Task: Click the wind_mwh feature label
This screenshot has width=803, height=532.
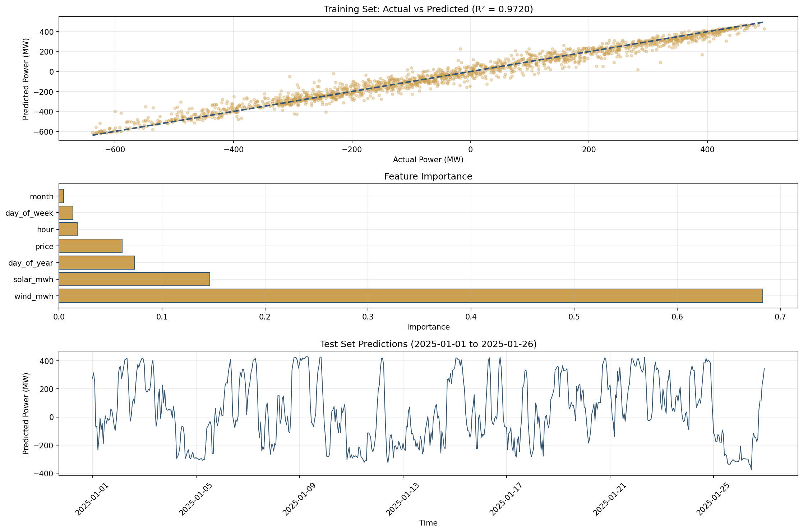Action: [34, 297]
